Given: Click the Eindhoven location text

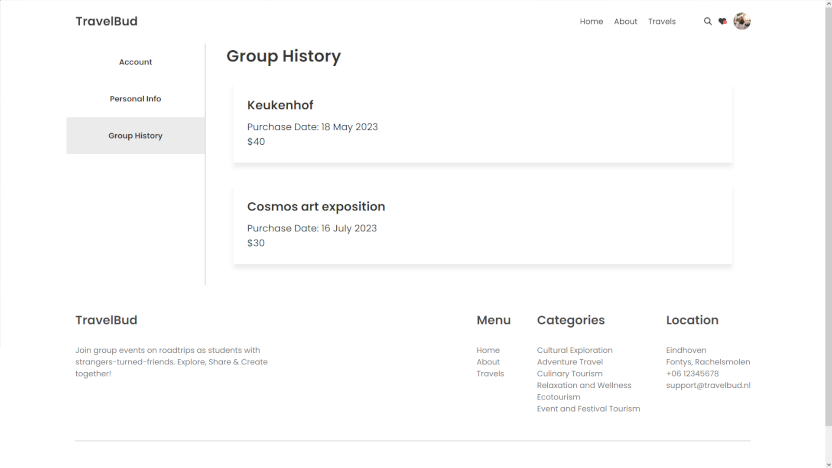Looking at the screenshot, I should [x=686, y=350].
